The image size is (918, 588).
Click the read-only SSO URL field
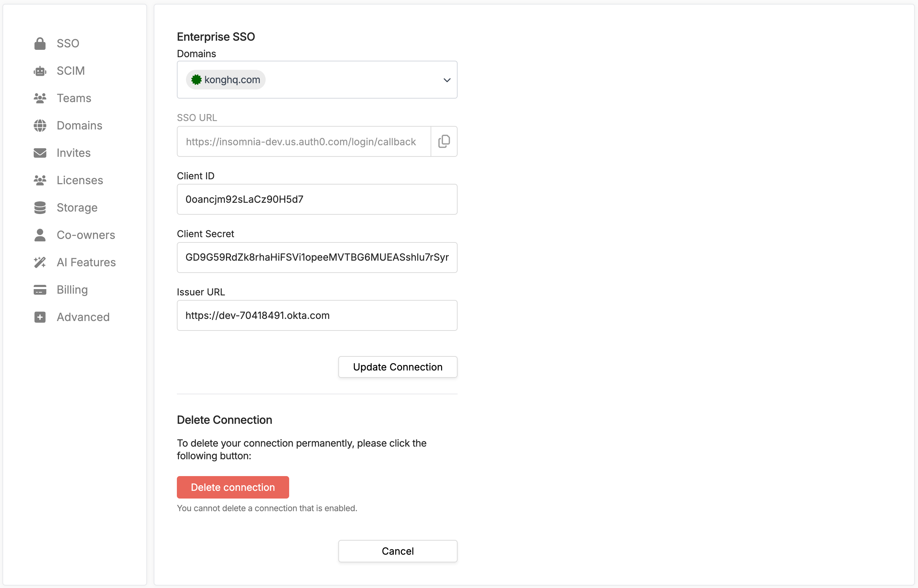[x=304, y=142]
